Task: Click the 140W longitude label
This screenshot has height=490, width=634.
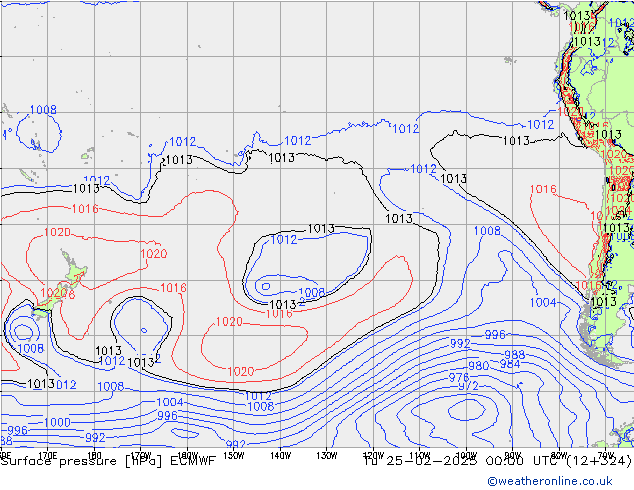Action: coord(280,456)
